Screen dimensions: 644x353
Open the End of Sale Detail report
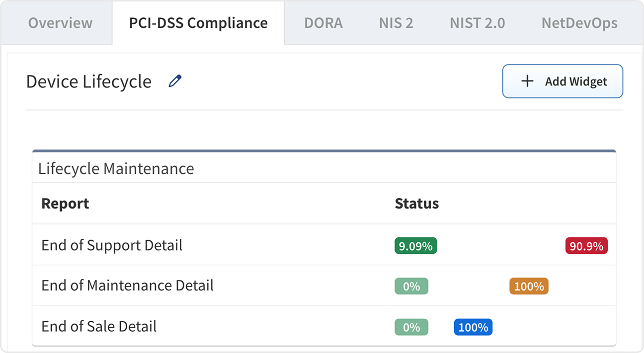[x=99, y=326]
